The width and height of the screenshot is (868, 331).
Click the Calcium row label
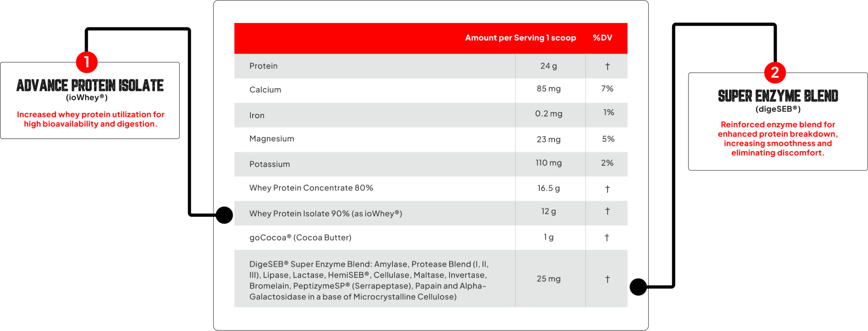click(265, 90)
